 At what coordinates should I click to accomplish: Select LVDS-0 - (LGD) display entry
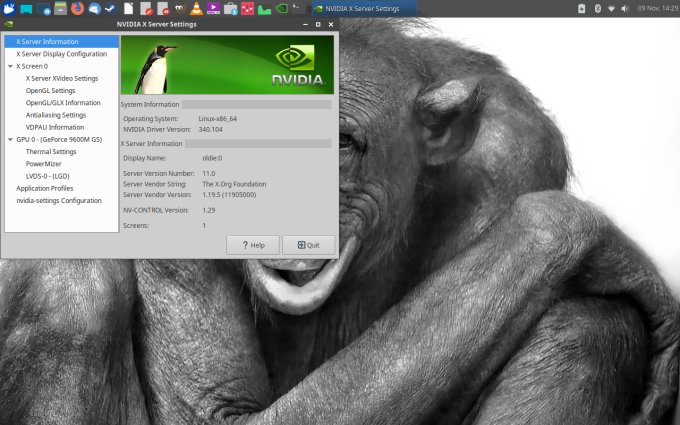[x=47, y=176]
